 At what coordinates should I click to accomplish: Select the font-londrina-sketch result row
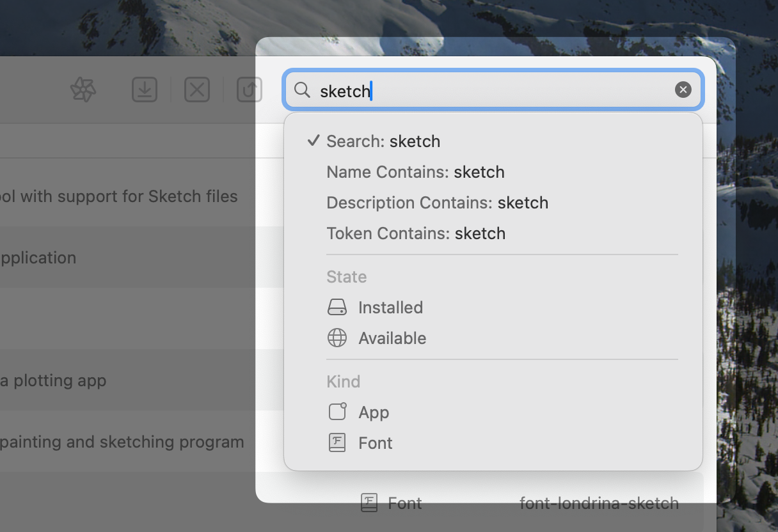tap(599, 503)
